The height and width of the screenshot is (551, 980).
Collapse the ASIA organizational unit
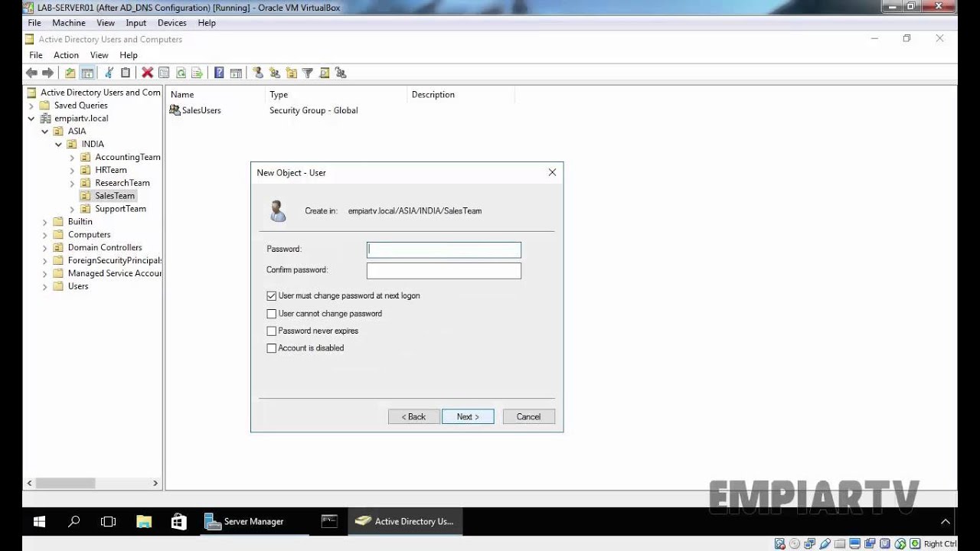pos(45,132)
